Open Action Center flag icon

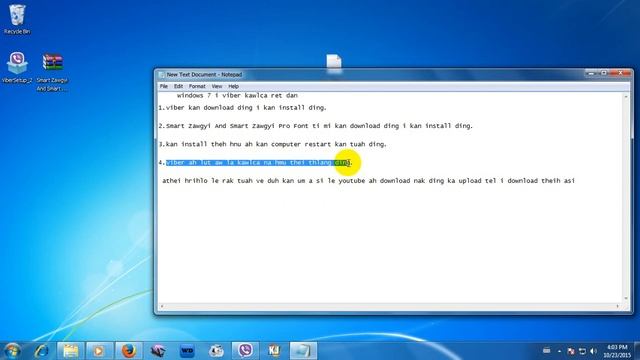point(571,351)
